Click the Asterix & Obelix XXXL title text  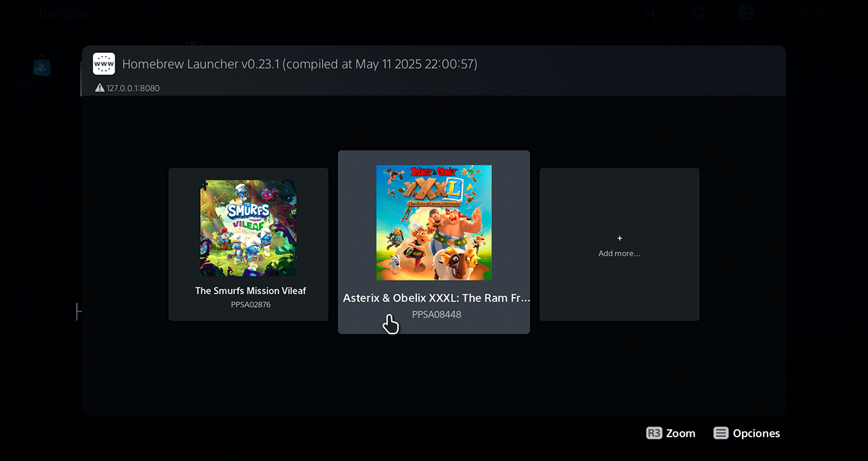tap(436, 298)
